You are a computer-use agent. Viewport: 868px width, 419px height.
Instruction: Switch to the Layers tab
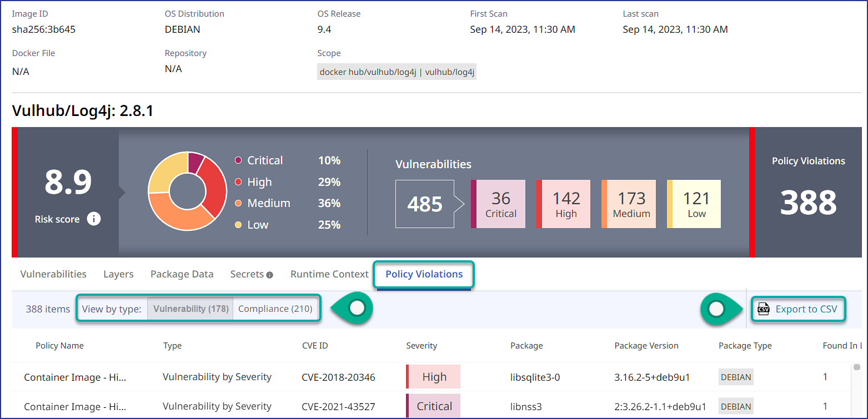point(118,274)
